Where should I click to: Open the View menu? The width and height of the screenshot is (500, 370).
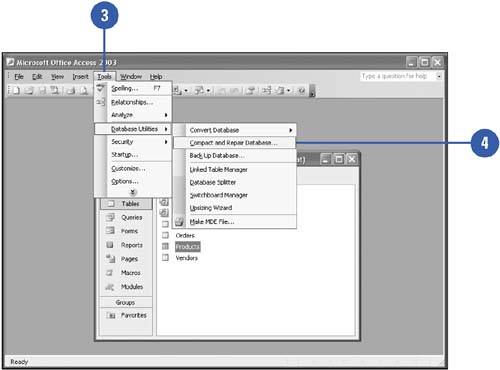pyautogui.click(x=57, y=77)
